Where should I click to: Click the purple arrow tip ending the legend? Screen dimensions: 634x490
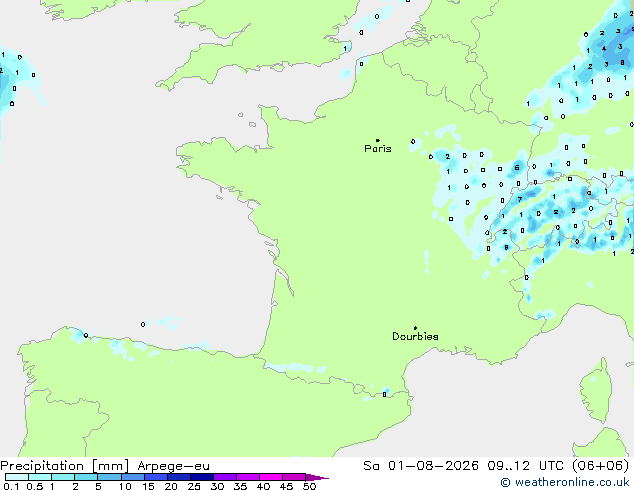pos(317,477)
